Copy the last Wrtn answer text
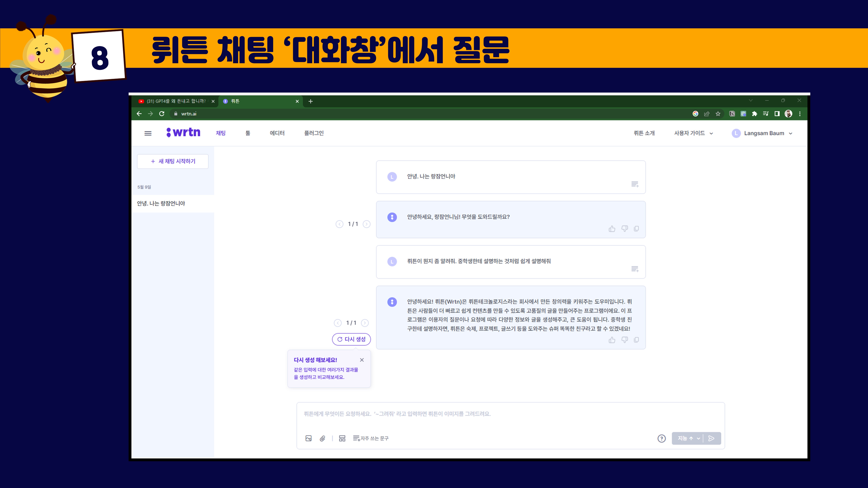Image resolution: width=868 pixels, height=488 pixels. point(636,340)
